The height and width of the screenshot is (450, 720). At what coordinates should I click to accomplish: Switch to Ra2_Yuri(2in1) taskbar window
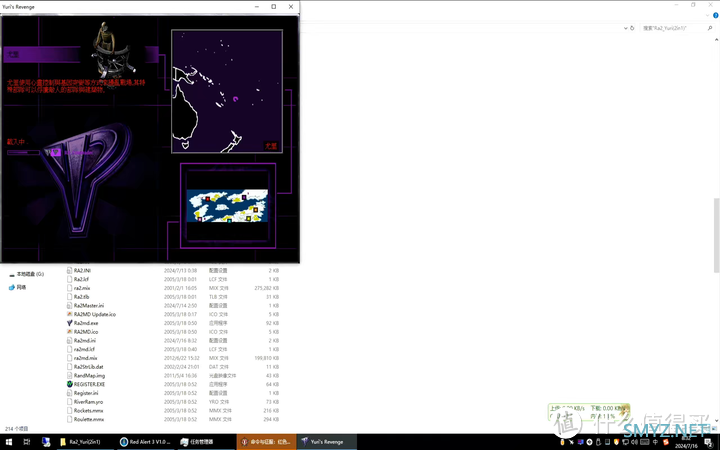point(84,442)
